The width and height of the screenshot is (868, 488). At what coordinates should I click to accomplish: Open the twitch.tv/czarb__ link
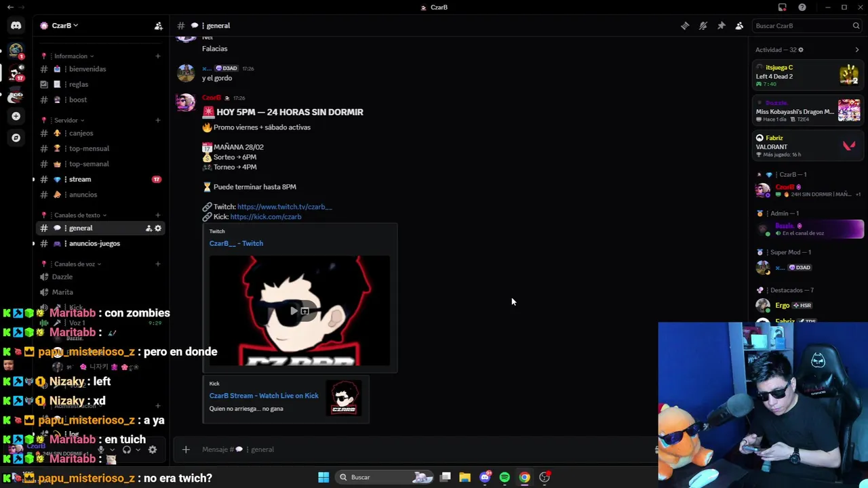[x=285, y=207]
